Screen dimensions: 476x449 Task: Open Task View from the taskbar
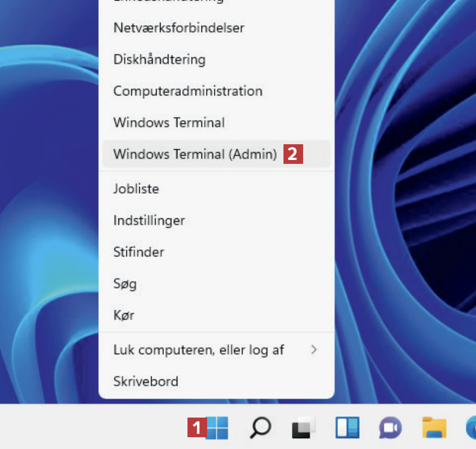pos(304,429)
